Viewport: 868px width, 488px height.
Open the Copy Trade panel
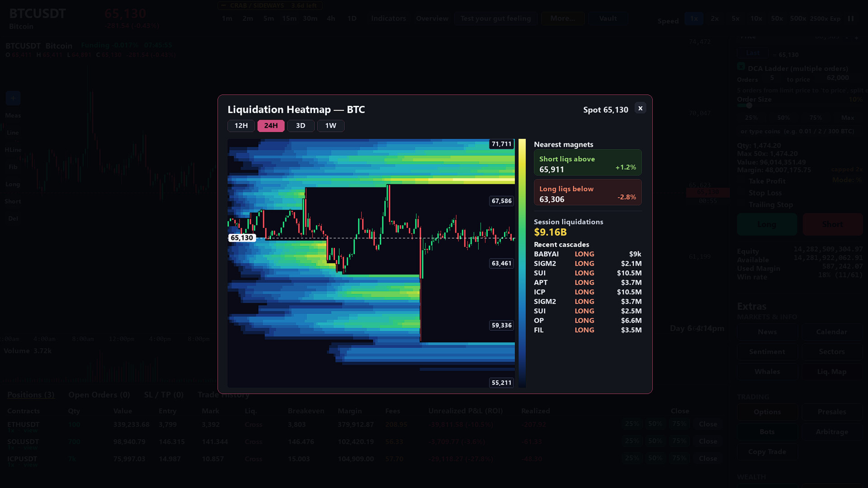[767, 452]
